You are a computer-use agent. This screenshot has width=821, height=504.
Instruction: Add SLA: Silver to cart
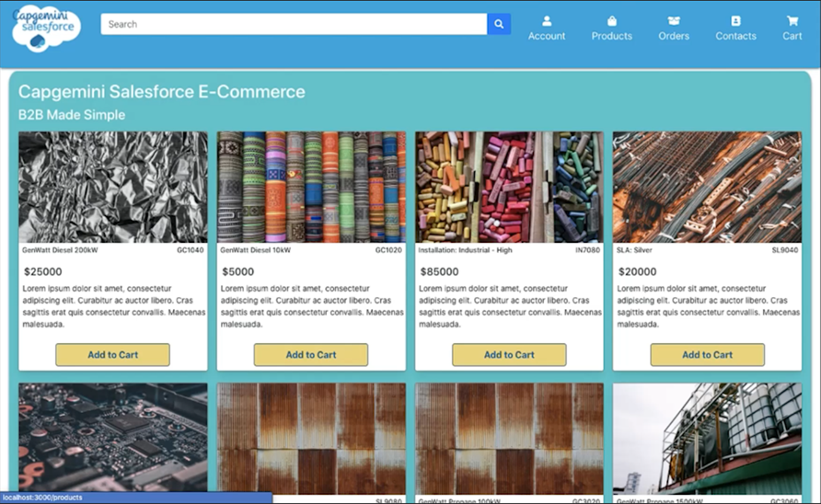pos(708,355)
